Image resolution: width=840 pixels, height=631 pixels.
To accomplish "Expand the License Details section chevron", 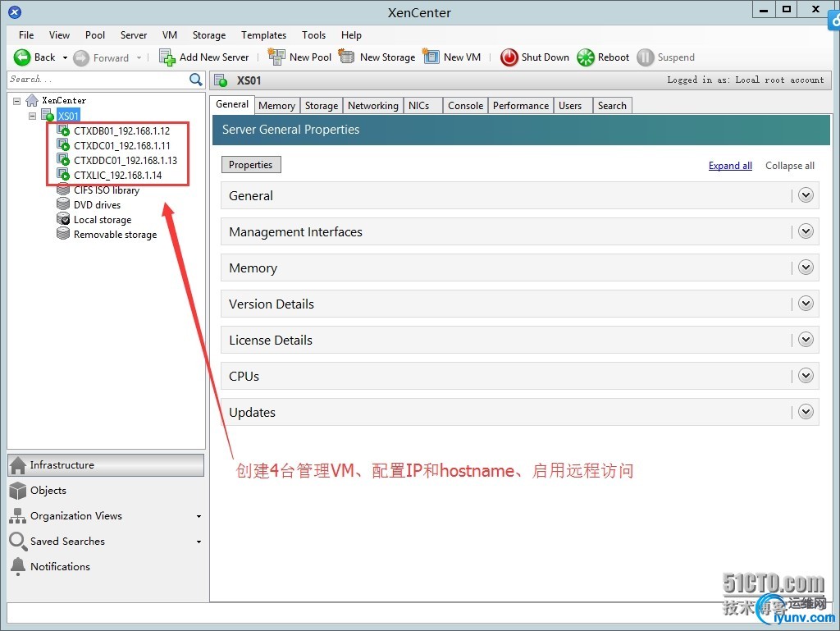I will click(806, 339).
